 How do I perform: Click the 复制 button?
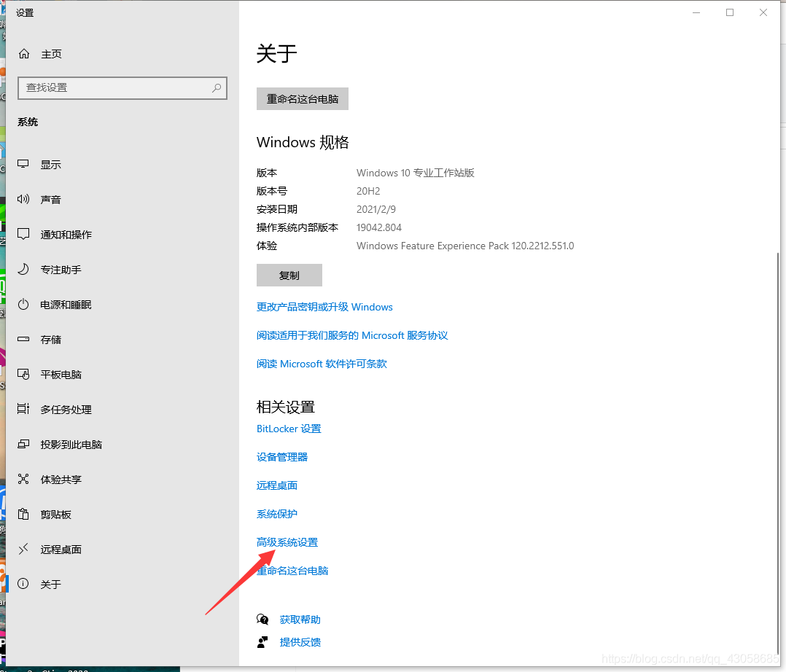tap(289, 275)
